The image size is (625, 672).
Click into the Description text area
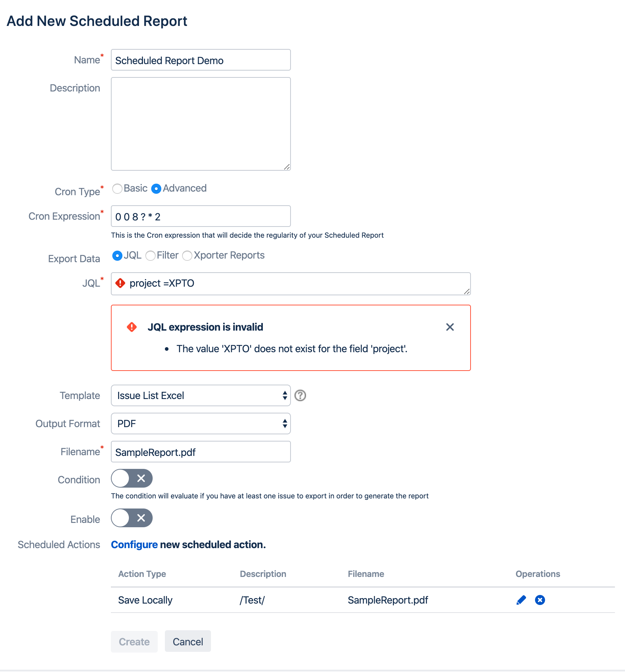click(x=201, y=124)
